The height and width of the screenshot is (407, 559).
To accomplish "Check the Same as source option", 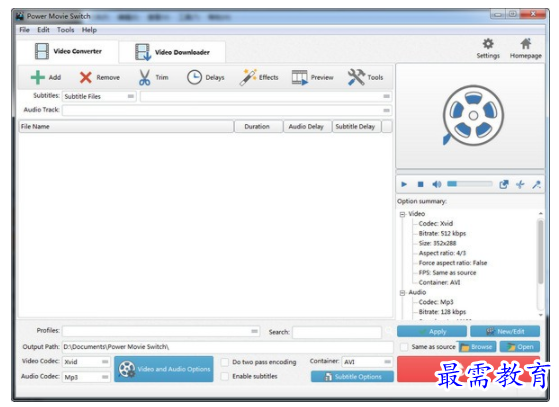I will 404,347.
